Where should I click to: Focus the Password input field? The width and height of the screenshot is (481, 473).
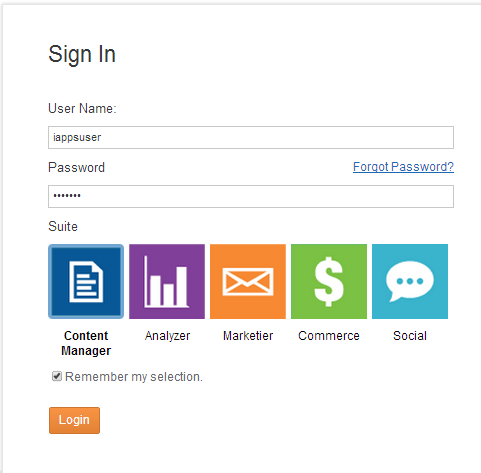[x=251, y=196]
